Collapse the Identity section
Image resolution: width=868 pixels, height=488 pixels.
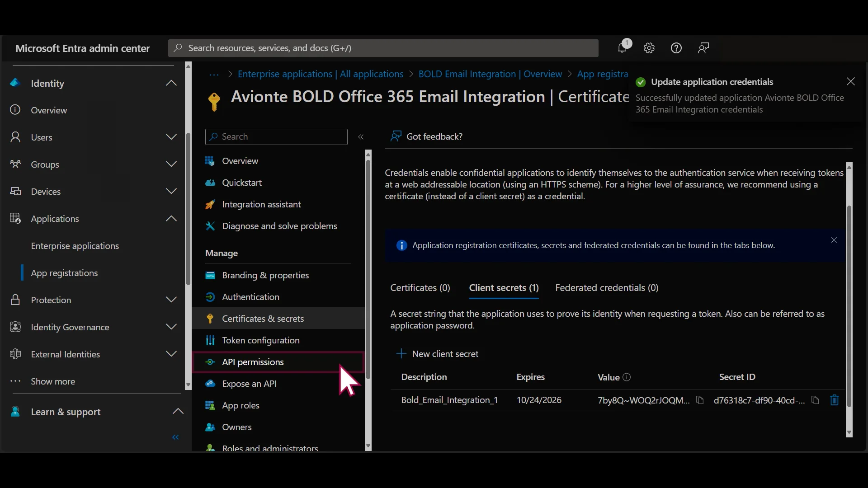click(x=171, y=83)
